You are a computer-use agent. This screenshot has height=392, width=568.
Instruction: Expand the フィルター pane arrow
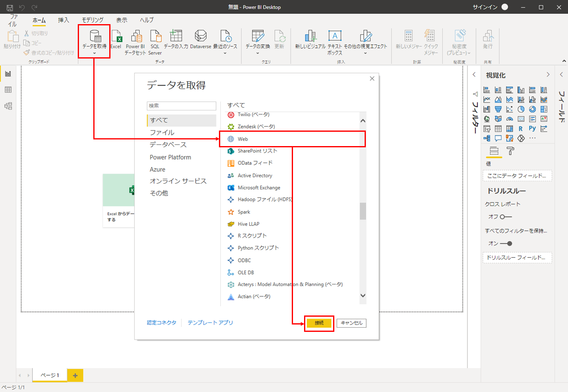[474, 74]
